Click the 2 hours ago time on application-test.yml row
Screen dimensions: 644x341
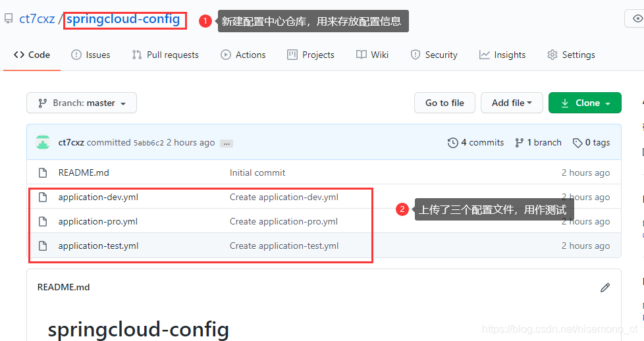click(585, 246)
